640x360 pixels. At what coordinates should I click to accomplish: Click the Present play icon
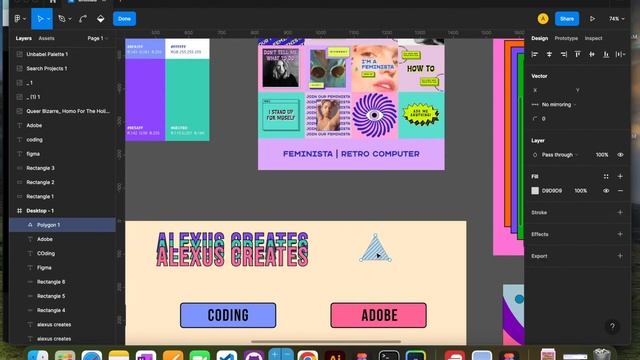pos(592,19)
